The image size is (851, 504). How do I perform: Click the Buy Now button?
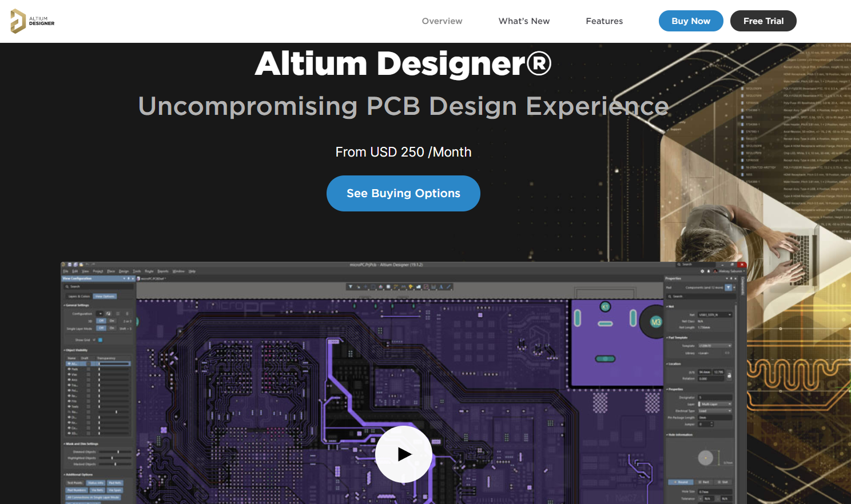point(691,21)
